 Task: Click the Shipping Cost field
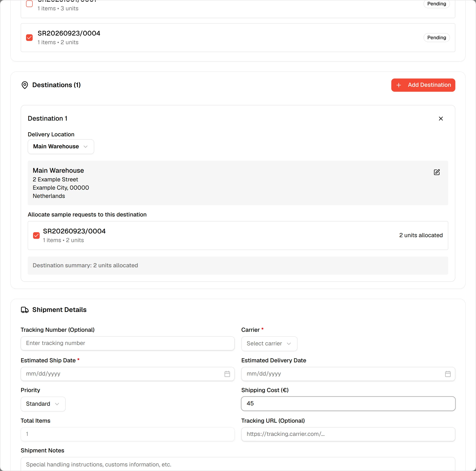point(348,403)
